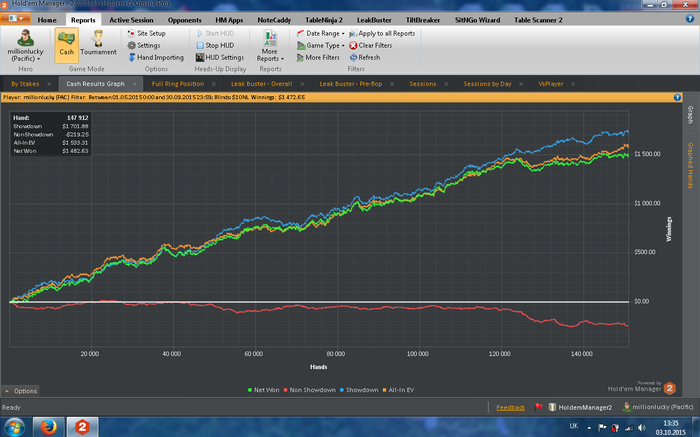
Task: Open the Table Scanner 2 tab
Action: (x=538, y=20)
